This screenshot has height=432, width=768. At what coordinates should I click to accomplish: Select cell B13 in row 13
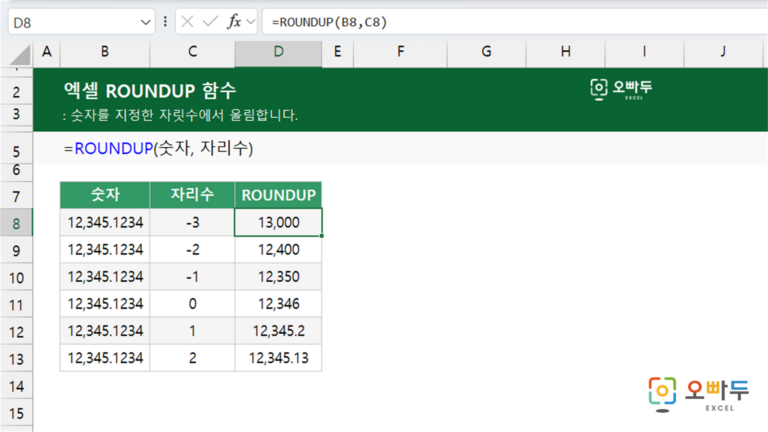[105, 358]
